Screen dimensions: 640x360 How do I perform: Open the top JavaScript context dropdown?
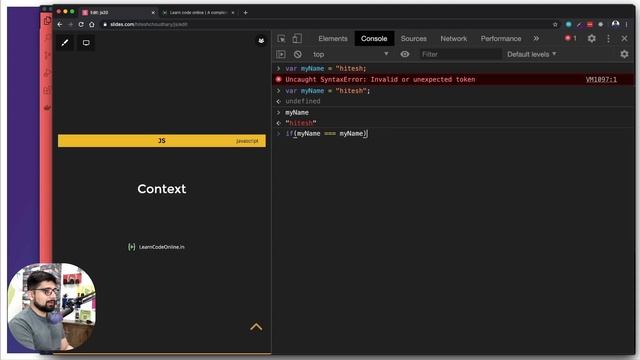point(350,54)
